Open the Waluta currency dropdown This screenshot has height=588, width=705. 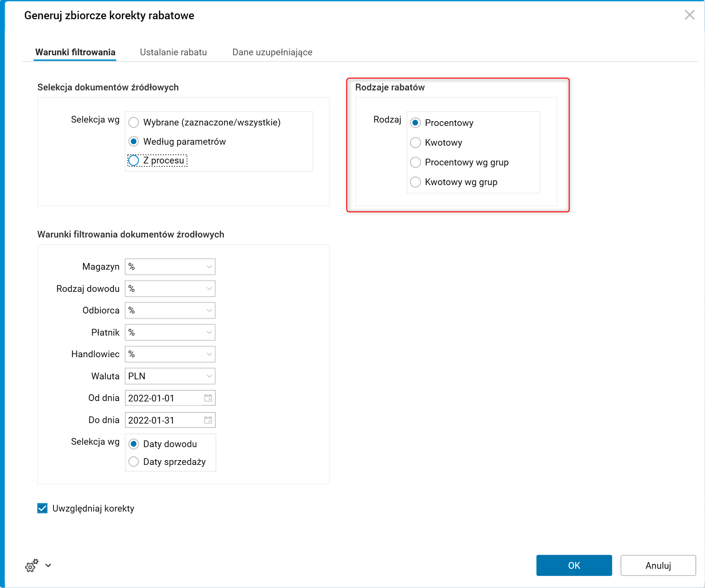coord(209,376)
